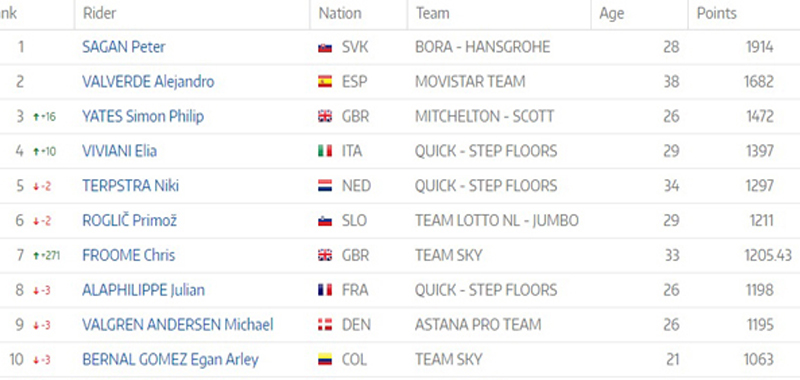800x380 pixels.
Task: Click the Nation column header
Action: point(340,13)
